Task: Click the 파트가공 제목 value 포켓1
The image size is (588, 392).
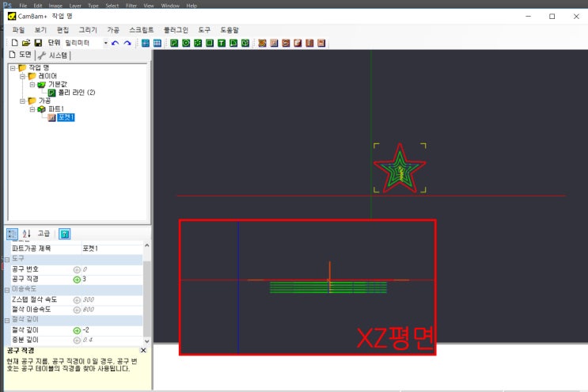Action: [112, 249]
